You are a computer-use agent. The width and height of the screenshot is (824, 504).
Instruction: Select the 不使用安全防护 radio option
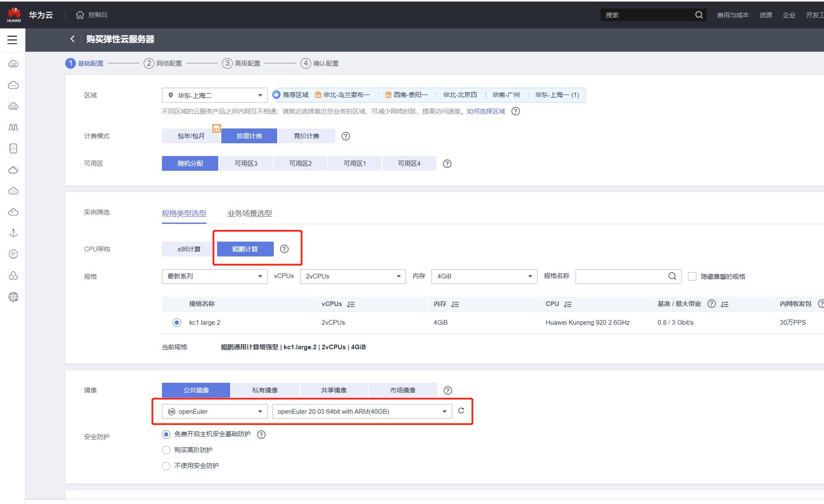pos(166,466)
